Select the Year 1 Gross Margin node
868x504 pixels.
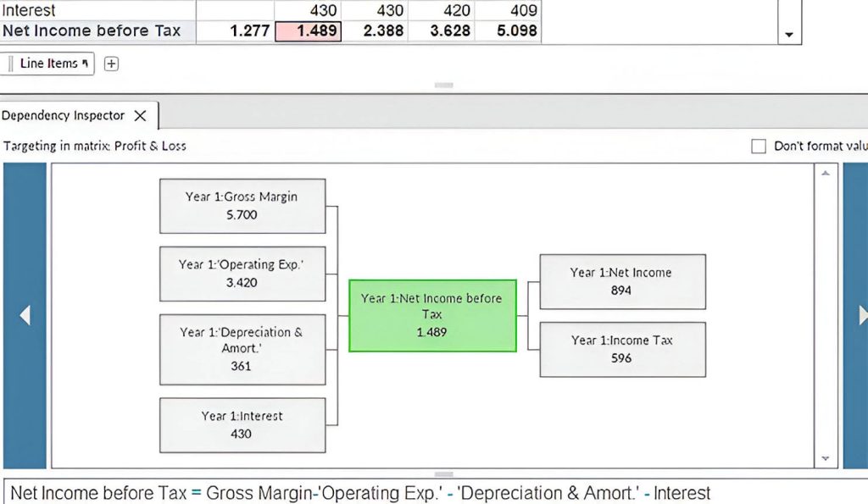242,206
